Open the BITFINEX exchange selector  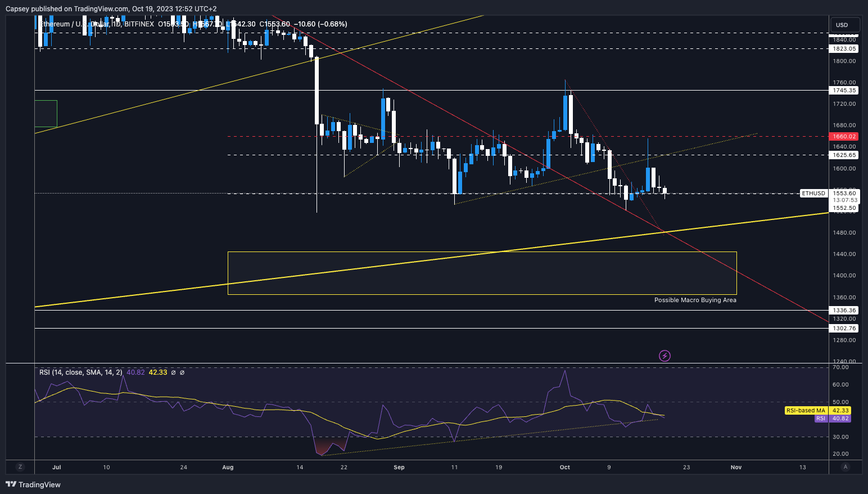(x=138, y=24)
